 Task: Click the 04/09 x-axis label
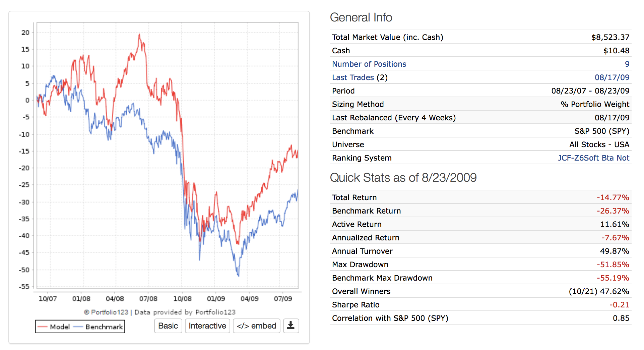pos(249,299)
